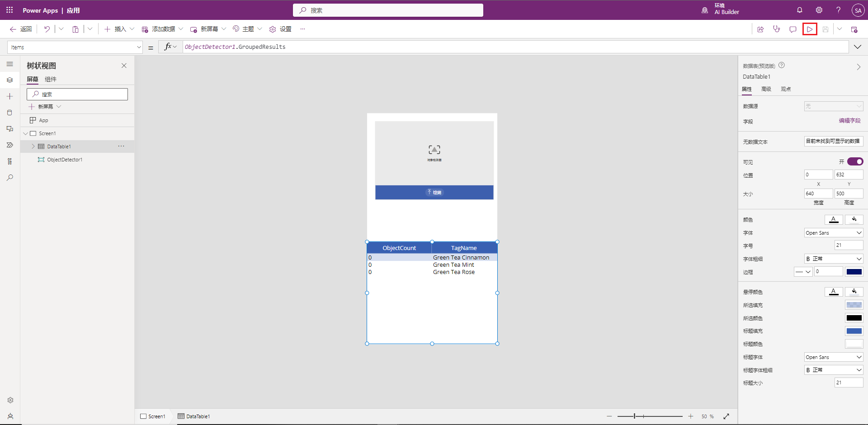Click the fx formula function button
The width and height of the screenshot is (868, 425).
coord(170,47)
